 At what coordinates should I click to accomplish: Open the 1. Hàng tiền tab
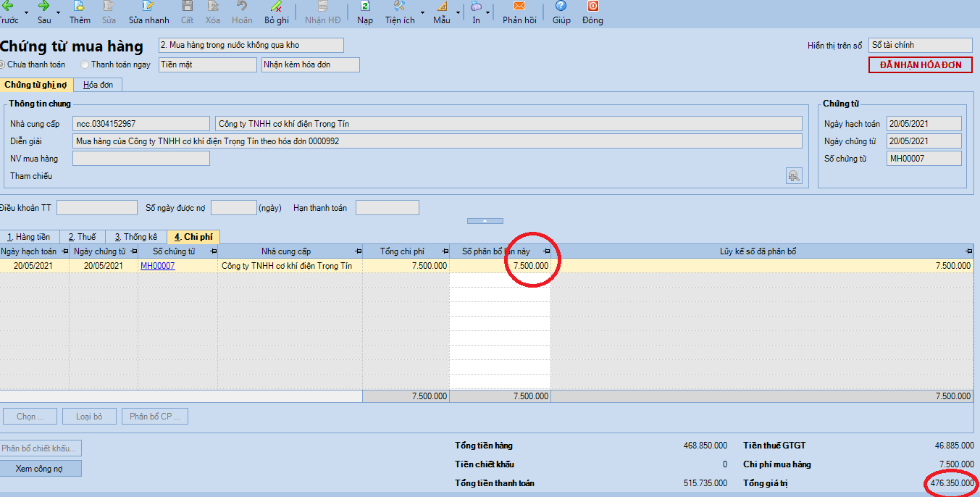point(29,237)
